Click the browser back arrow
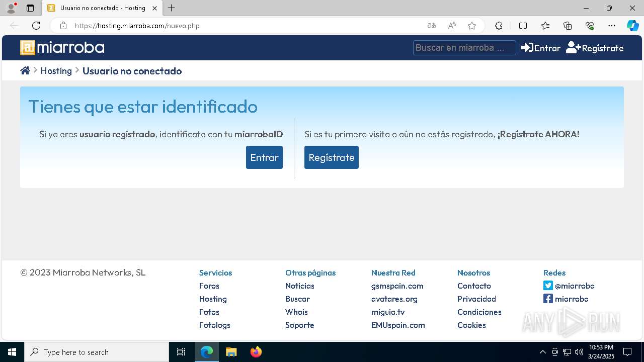This screenshot has width=644, height=362. tap(14, 26)
